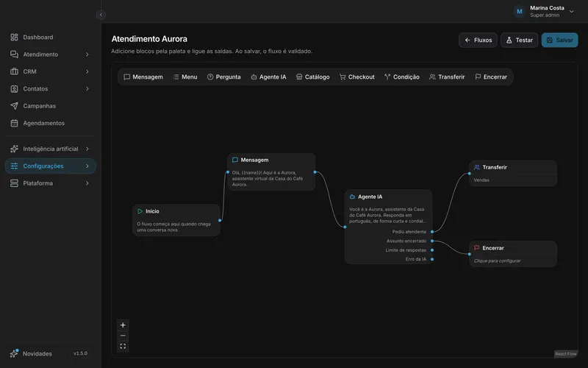Open the Dashboard sidebar icon

click(x=14, y=38)
